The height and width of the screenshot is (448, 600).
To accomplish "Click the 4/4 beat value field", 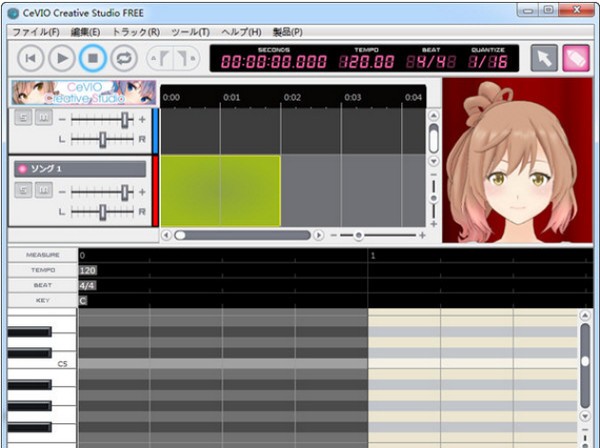I will pyautogui.click(x=87, y=286).
